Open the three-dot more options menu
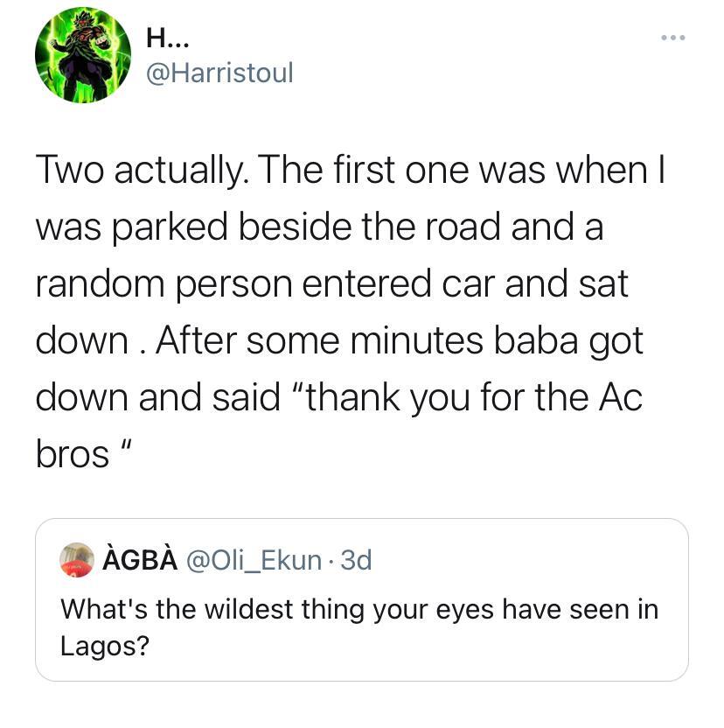The width and height of the screenshot is (724, 728). tap(673, 38)
